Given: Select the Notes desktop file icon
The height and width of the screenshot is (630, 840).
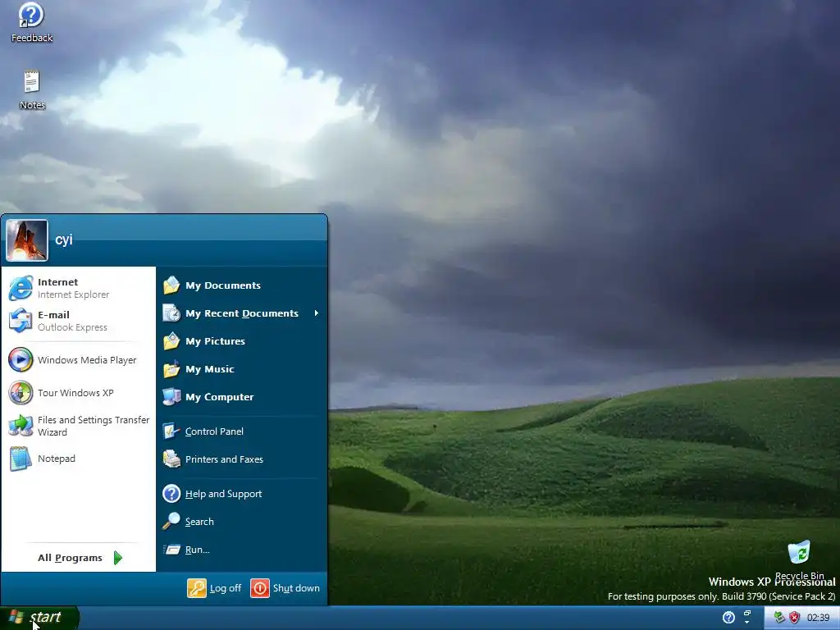Looking at the screenshot, I should click(x=32, y=90).
